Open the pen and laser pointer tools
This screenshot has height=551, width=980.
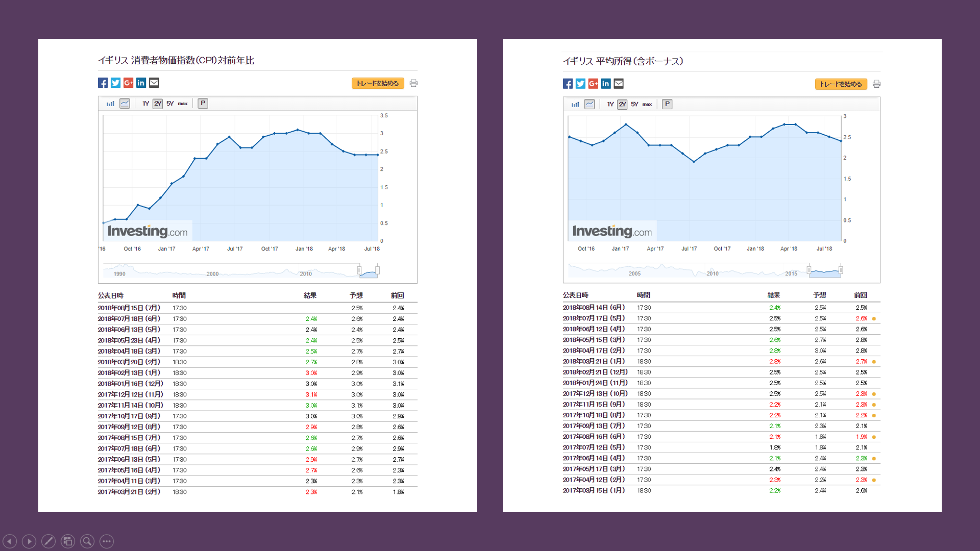click(x=48, y=541)
